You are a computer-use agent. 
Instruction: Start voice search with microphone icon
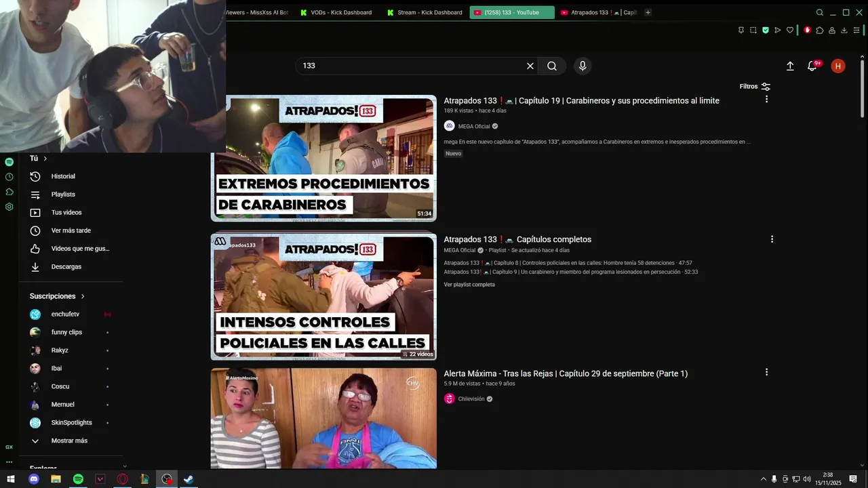click(582, 66)
